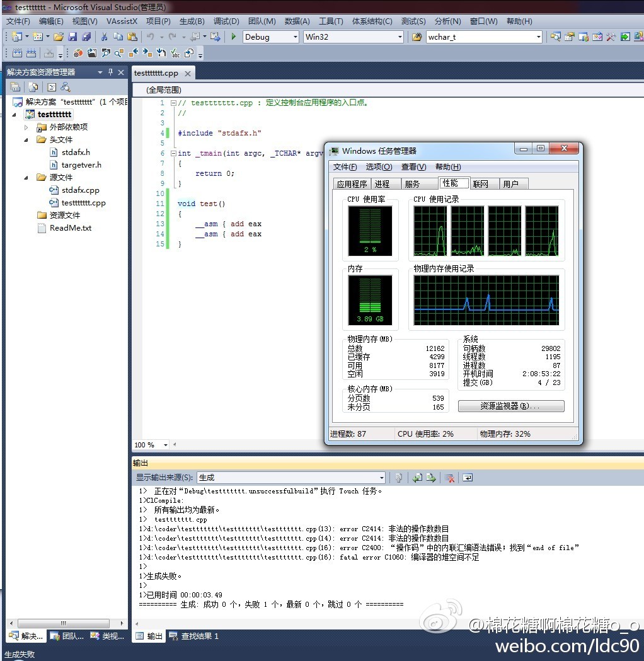This screenshot has width=644, height=661.
Task: Select ReadMe.txt in the solution tree
Action: [x=71, y=228]
